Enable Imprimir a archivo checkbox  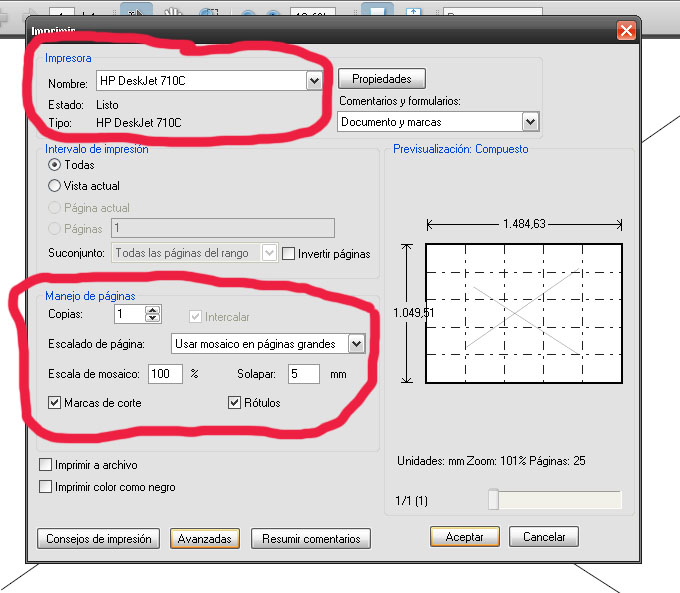(45, 465)
